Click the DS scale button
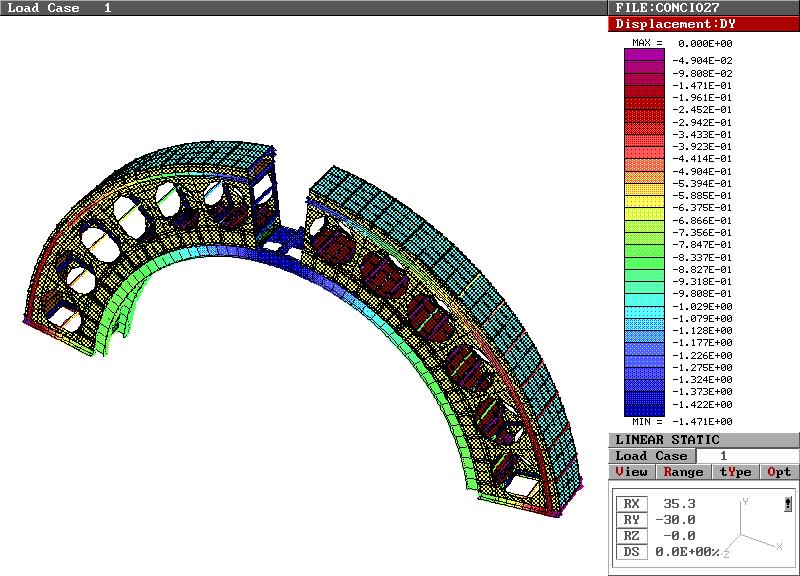The image size is (800, 576). point(631,552)
